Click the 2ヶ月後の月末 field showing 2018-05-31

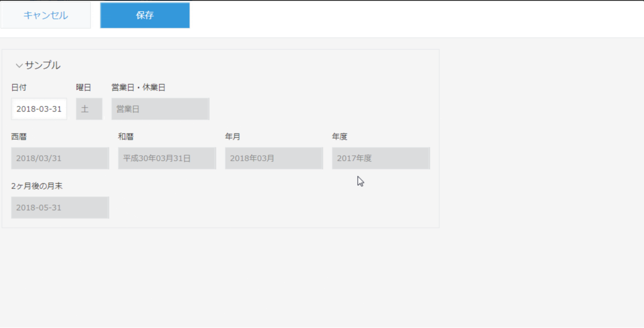pos(60,207)
